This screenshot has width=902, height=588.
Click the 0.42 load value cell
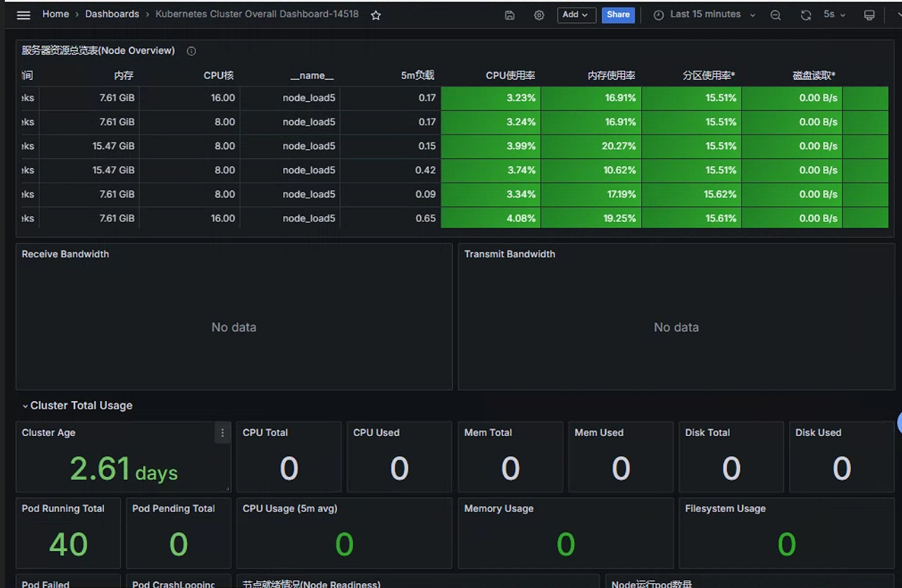click(391, 170)
